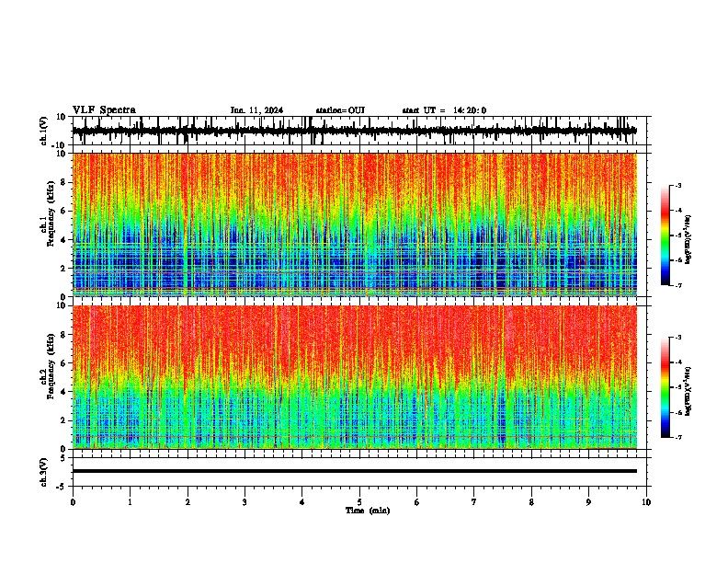
Task: Click time axis tick label "9"
Action: point(588,502)
